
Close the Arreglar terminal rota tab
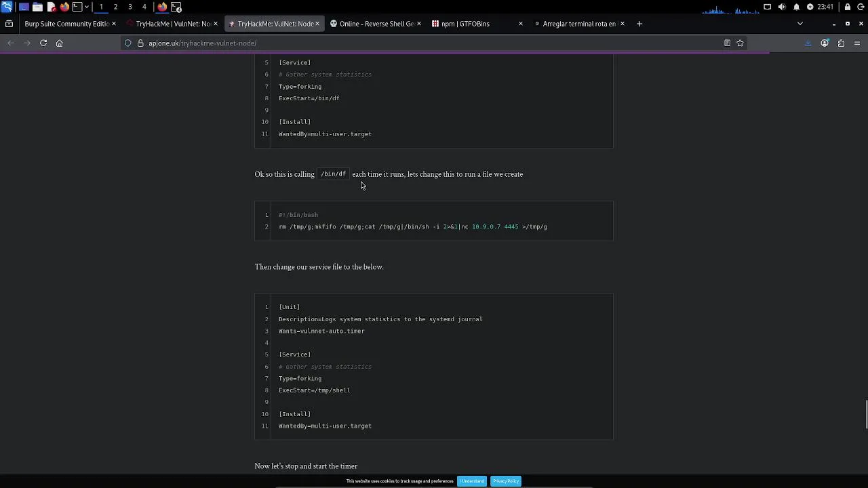[622, 24]
